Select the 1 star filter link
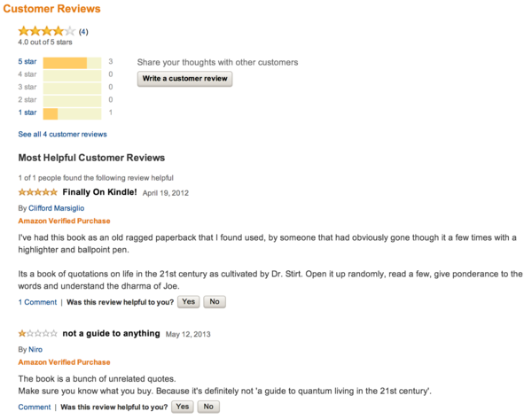 tap(27, 113)
